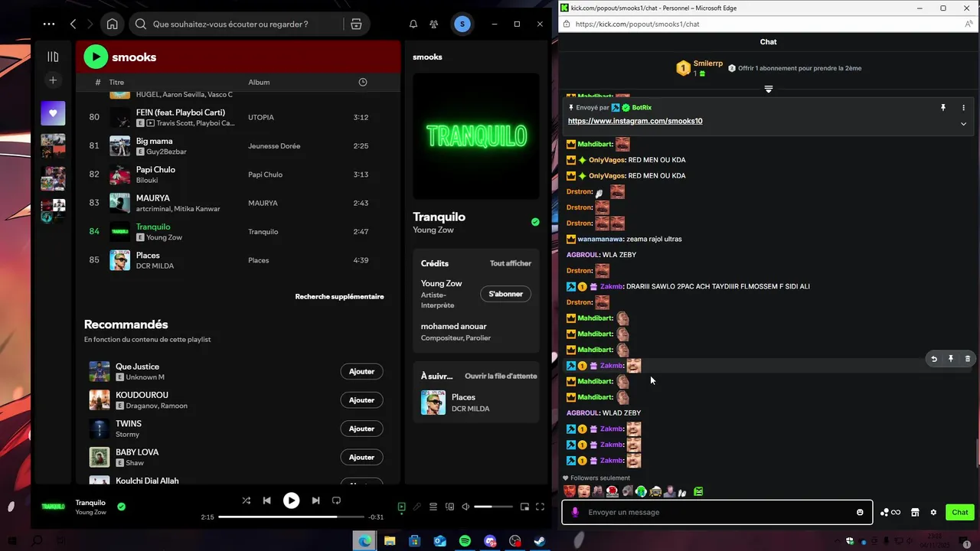This screenshot has width=980, height=551.
Task: Sort by duration clock column header
Action: (363, 82)
